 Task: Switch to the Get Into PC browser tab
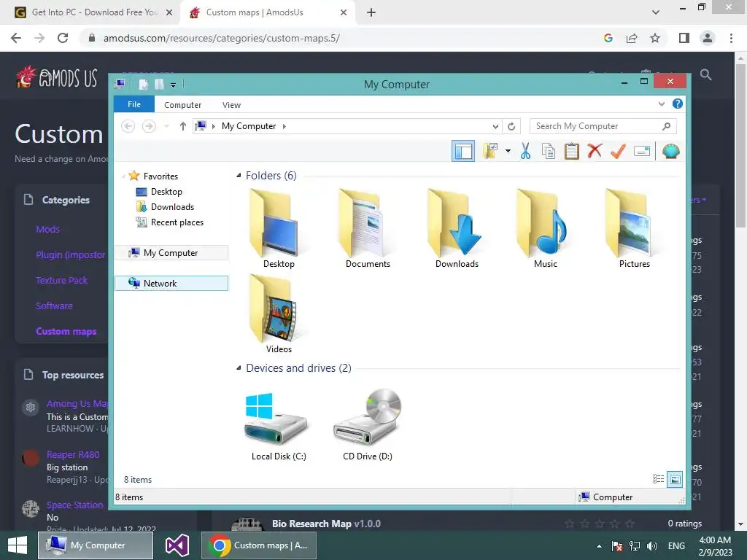[x=94, y=12]
